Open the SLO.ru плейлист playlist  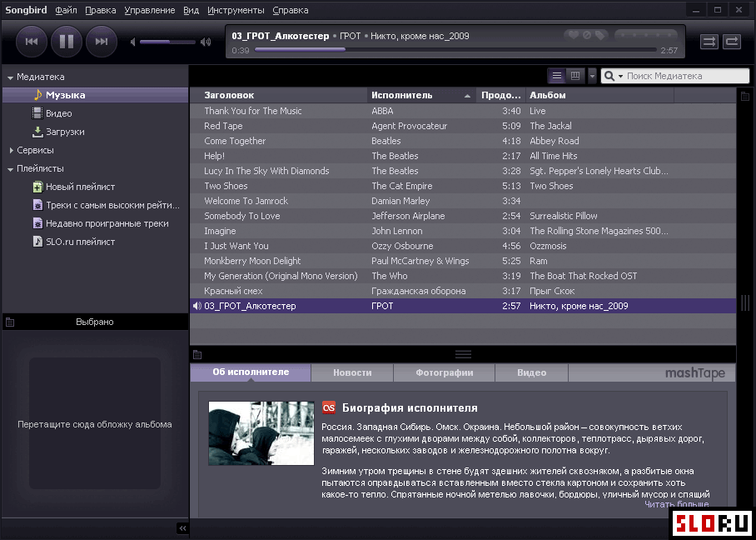(x=80, y=242)
